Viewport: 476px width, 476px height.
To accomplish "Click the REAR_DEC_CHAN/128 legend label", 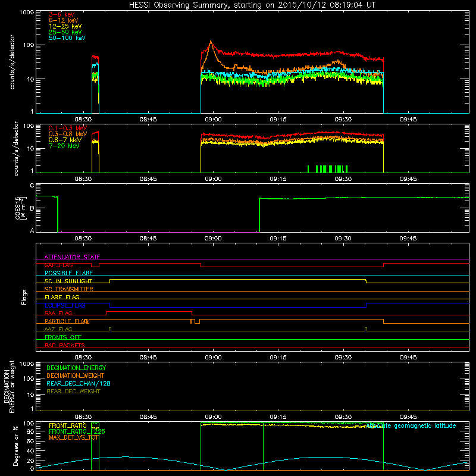I will (79, 383).
